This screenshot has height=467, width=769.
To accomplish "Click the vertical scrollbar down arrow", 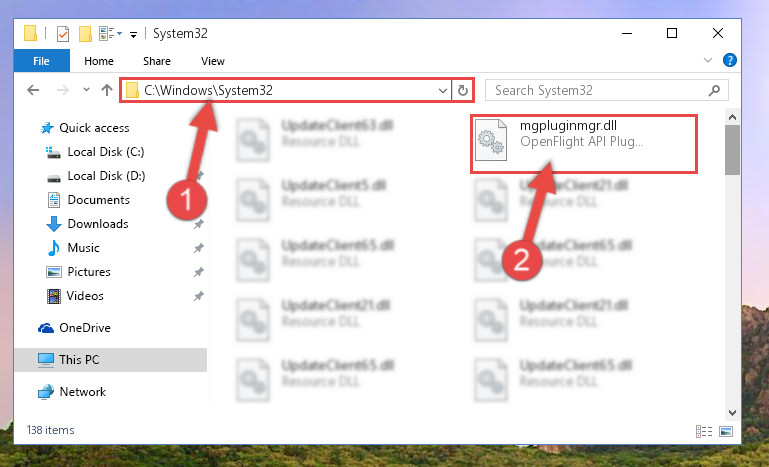I will click(x=732, y=413).
